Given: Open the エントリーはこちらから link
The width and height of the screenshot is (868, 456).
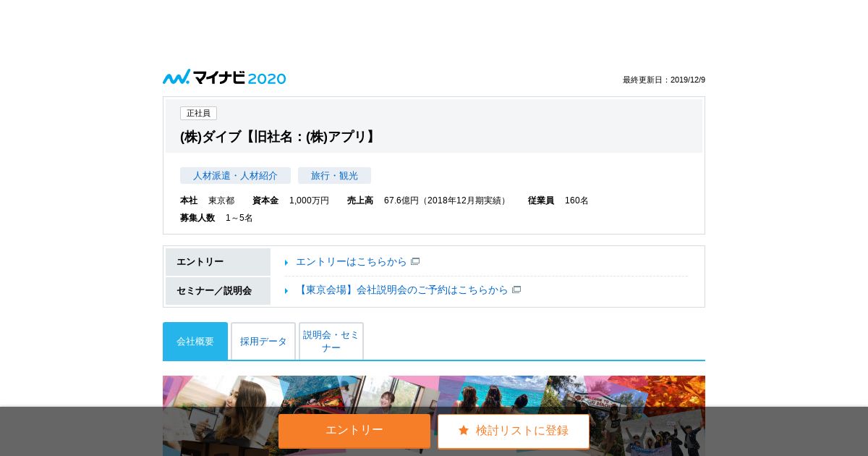Looking at the screenshot, I should tap(352, 261).
